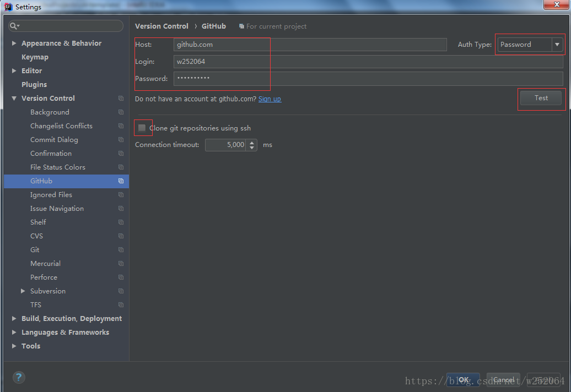
Task: Select TFS settings
Action: click(x=36, y=304)
